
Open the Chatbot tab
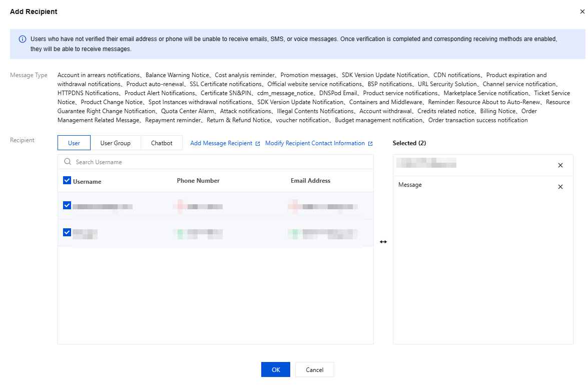tap(162, 143)
